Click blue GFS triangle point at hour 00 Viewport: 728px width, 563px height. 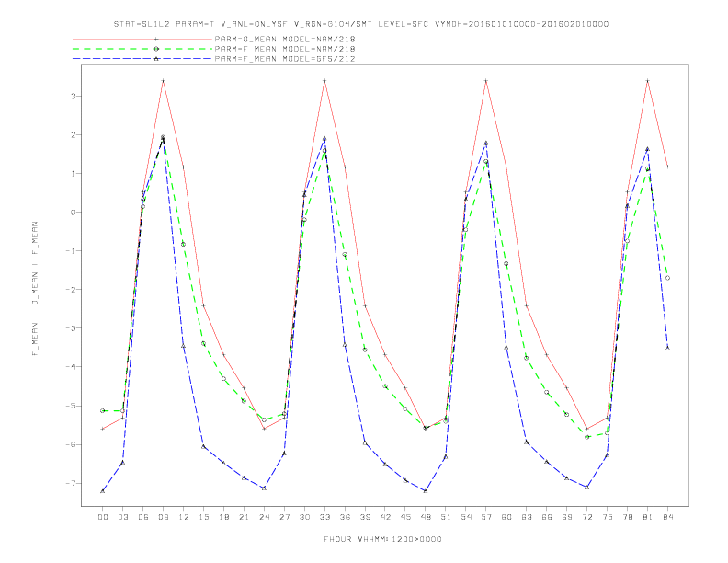(x=103, y=491)
